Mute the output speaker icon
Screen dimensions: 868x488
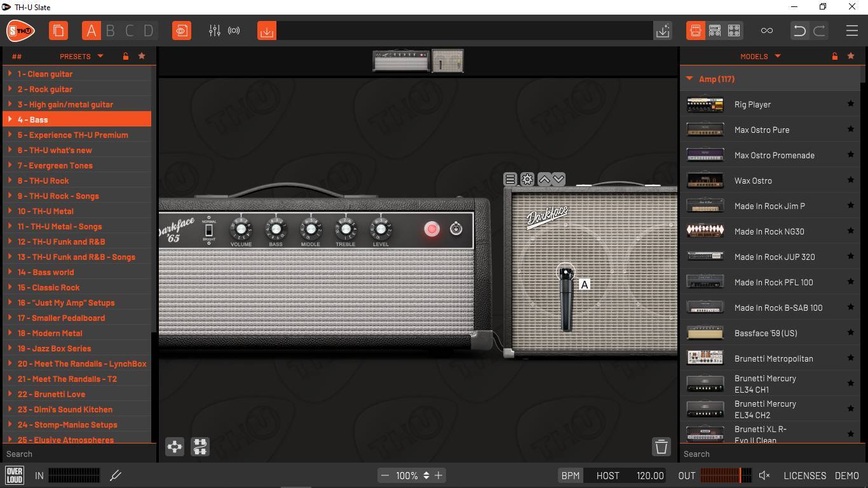click(765, 475)
